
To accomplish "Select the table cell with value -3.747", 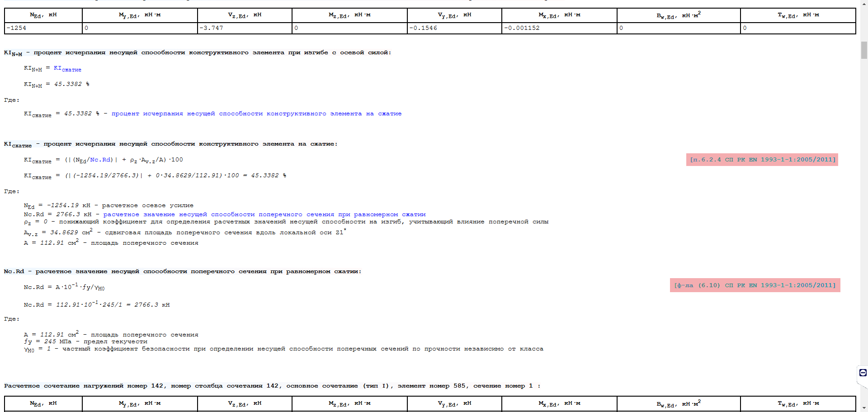I will coord(244,28).
